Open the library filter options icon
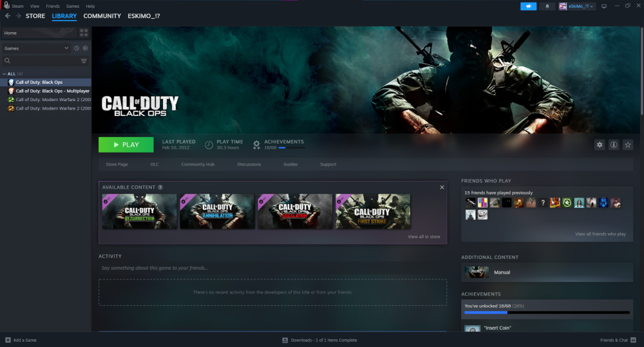 pyautogui.click(x=84, y=61)
